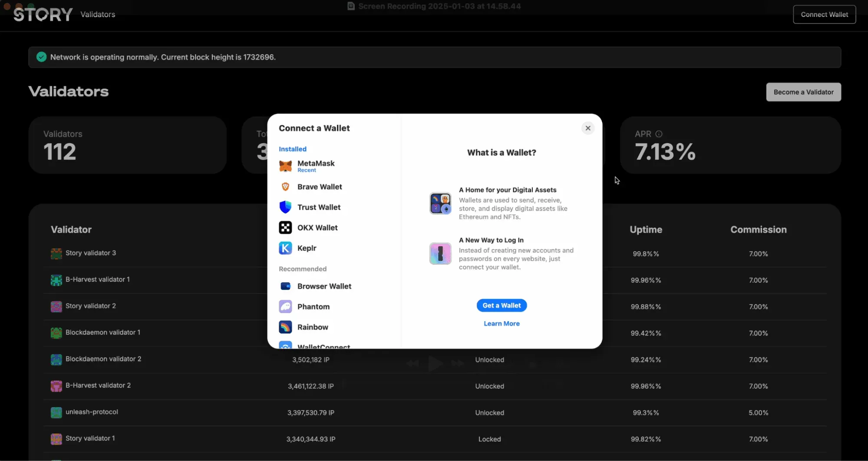Screen dimensions: 868x461
Task: Click the APR info icon
Action: [659, 134]
